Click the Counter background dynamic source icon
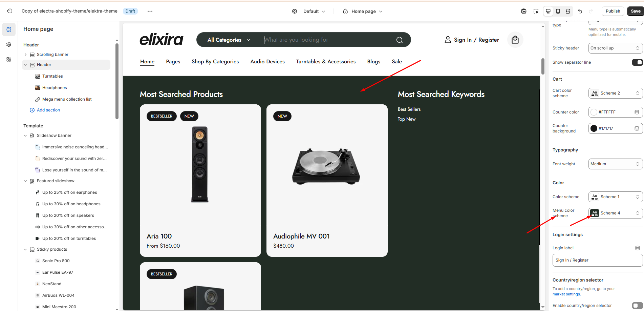Image resolution: width=644 pixels, height=311 pixels. [637, 128]
